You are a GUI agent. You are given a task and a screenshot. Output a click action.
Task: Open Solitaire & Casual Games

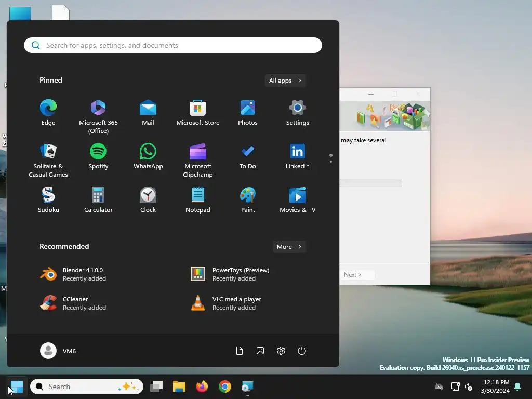pos(48,160)
